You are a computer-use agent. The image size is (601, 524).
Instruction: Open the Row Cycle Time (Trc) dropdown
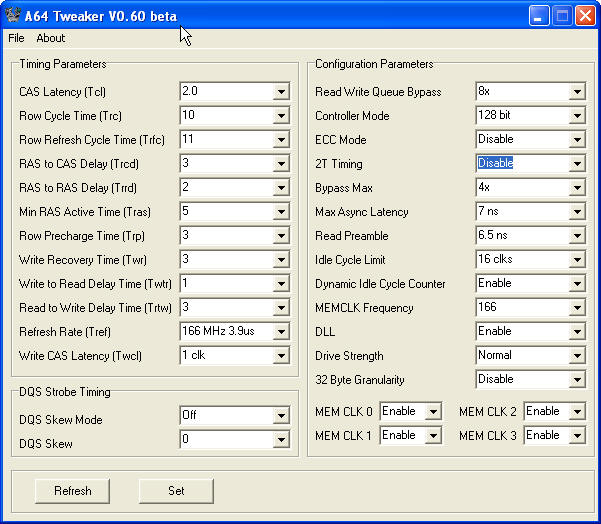(281, 116)
